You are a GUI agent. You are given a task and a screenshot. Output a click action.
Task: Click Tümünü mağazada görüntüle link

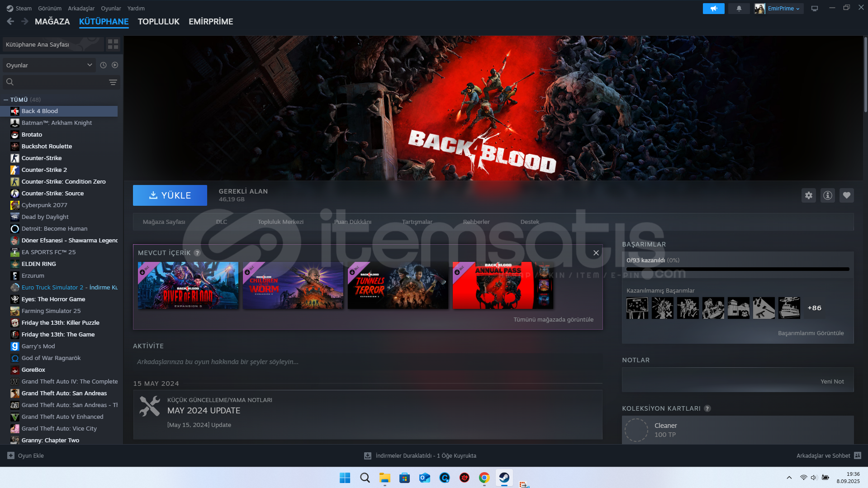point(553,319)
